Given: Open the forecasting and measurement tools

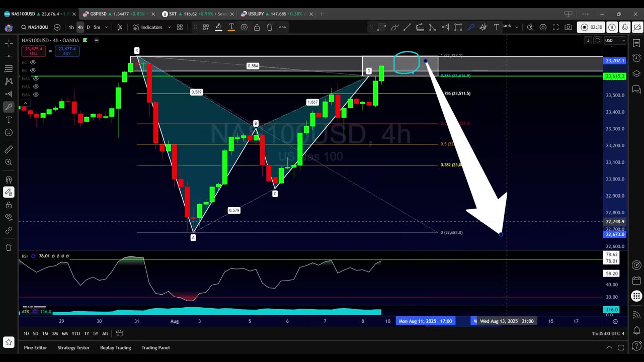Looking at the screenshot, I should [x=9, y=94].
